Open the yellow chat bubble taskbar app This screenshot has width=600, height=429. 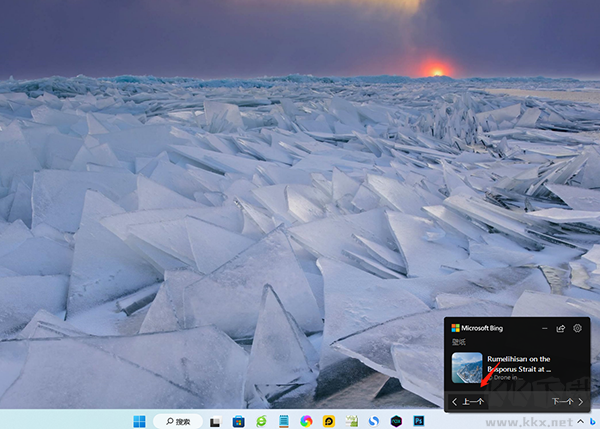click(x=329, y=421)
